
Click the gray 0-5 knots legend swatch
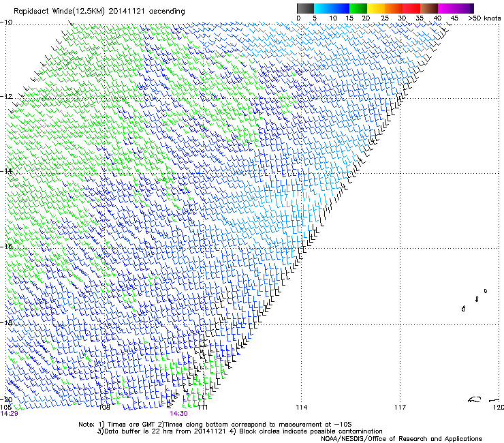[x=305, y=8]
